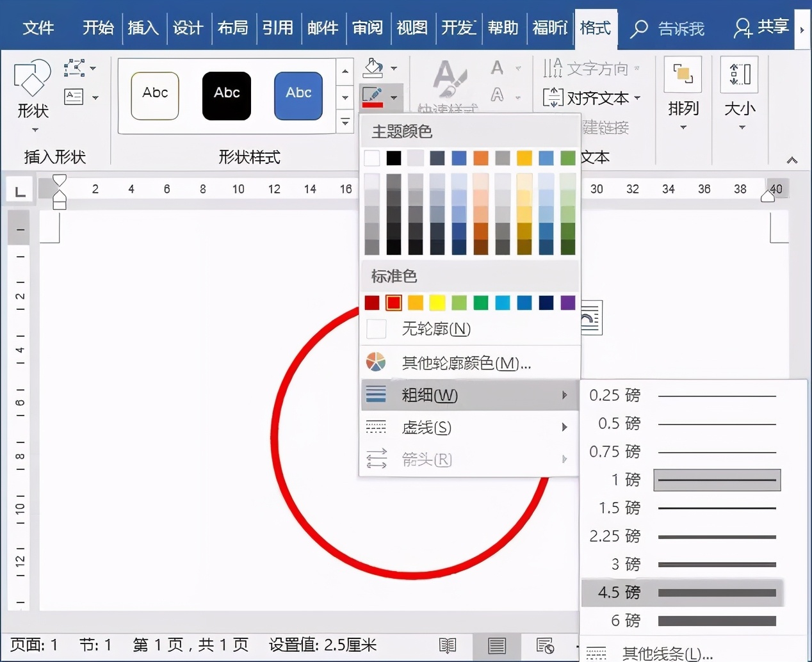Screen dimensions: 812x662
Task: Click the Tell Me search box
Action: 667,29
